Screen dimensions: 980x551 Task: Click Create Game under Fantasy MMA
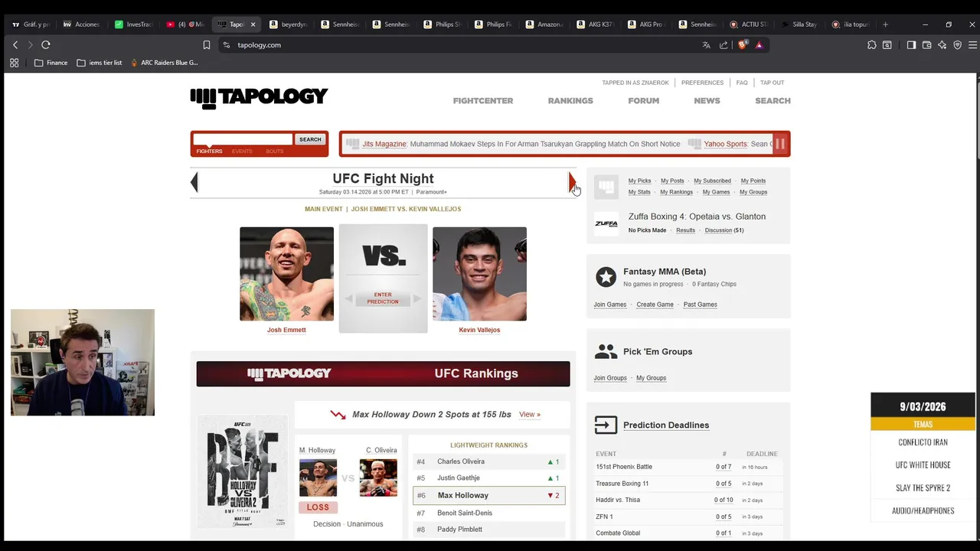click(x=655, y=305)
